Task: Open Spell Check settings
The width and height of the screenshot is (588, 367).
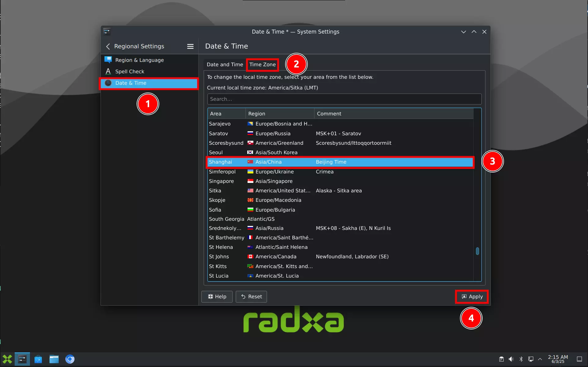Action: (x=149, y=71)
